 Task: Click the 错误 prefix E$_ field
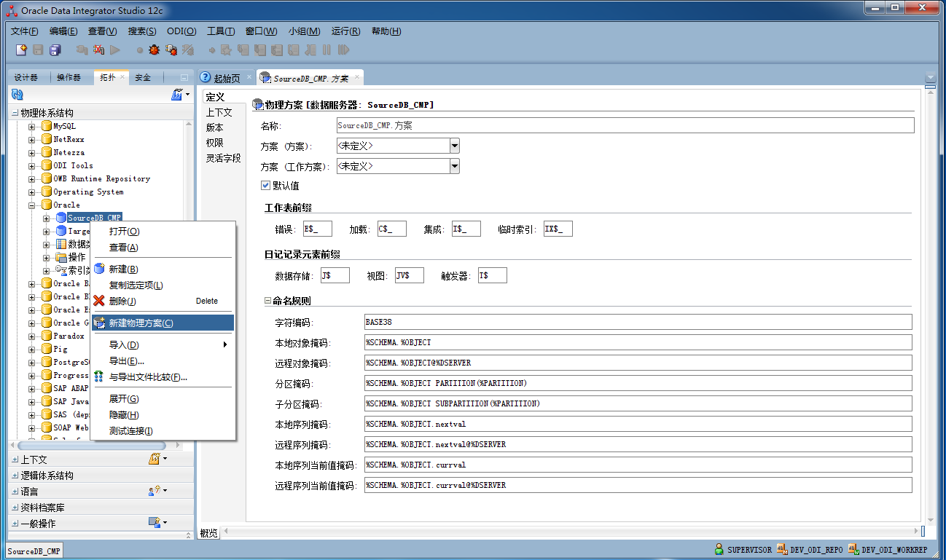[317, 229]
